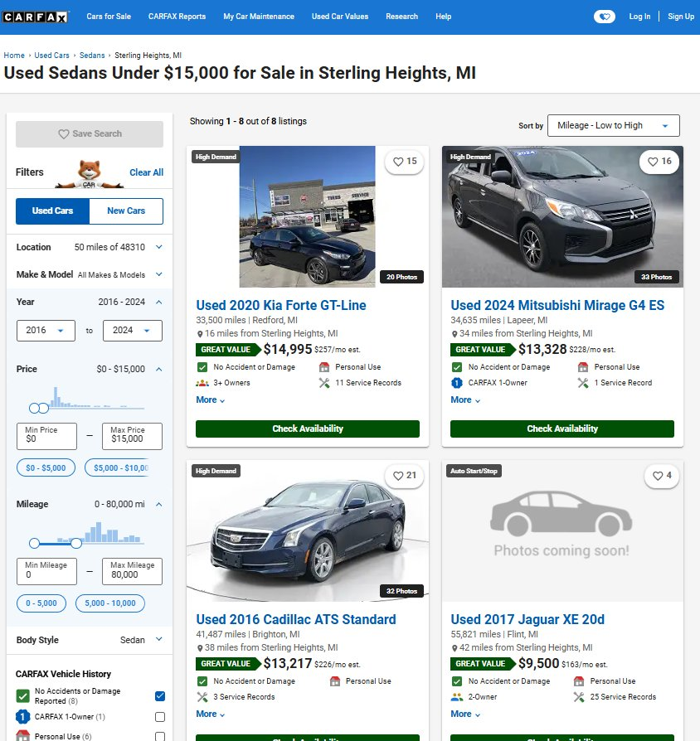Click Mitsubishi Personal Use house icon
Screen dimensions: 700x741
click(x=583, y=367)
